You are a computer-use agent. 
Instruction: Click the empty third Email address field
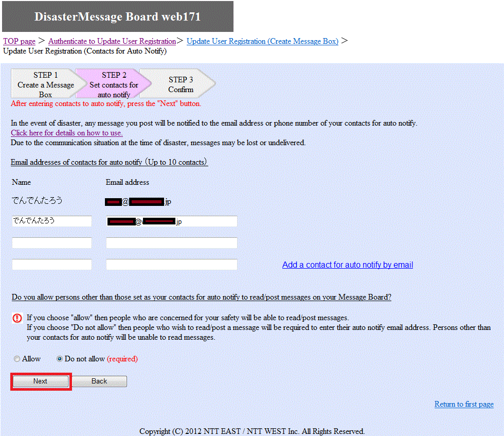171,242
